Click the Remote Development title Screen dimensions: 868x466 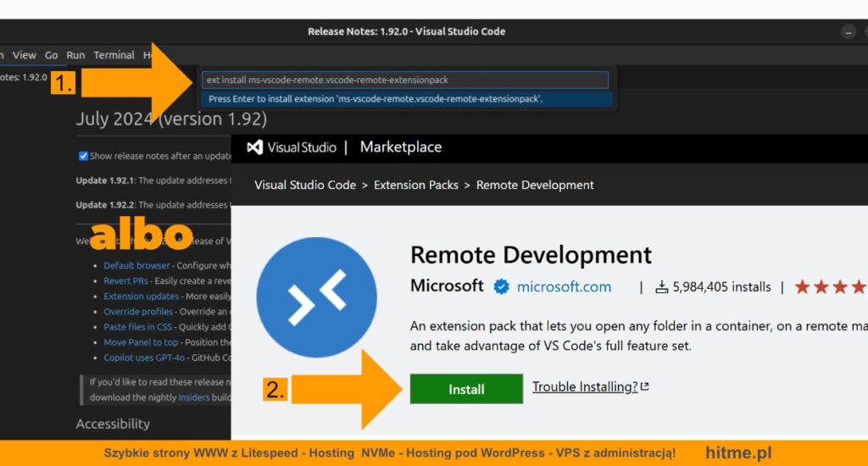(x=531, y=255)
